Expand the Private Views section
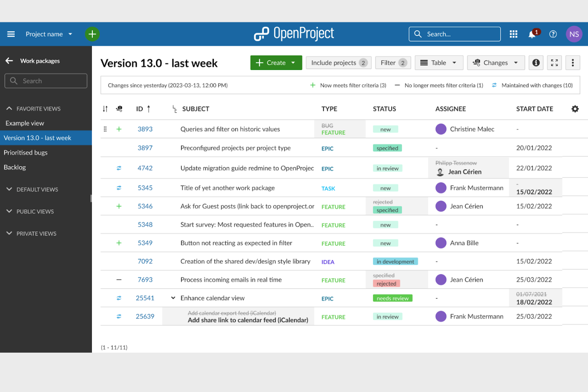This screenshot has height=392, width=588. click(9, 234)
